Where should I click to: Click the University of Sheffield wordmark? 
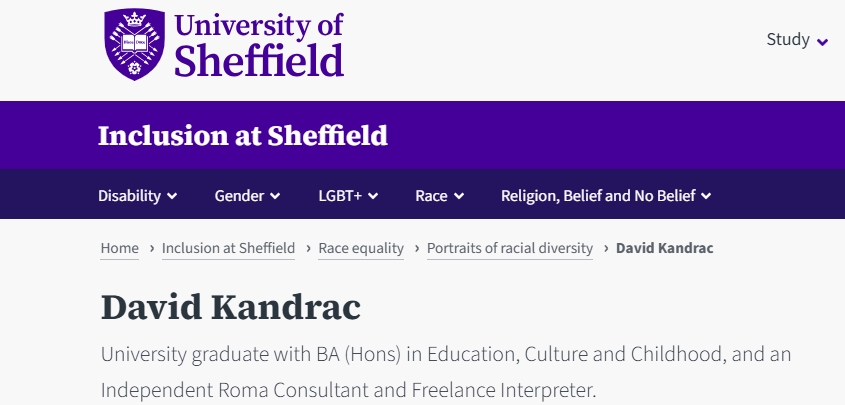[x=259, y=45]
